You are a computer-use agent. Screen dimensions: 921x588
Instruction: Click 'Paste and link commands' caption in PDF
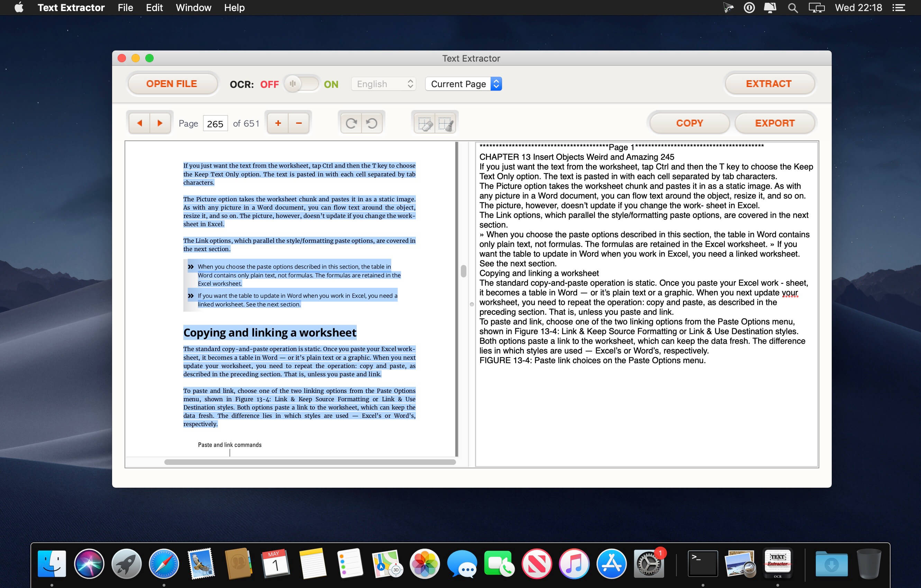click(x=229, y=445)
